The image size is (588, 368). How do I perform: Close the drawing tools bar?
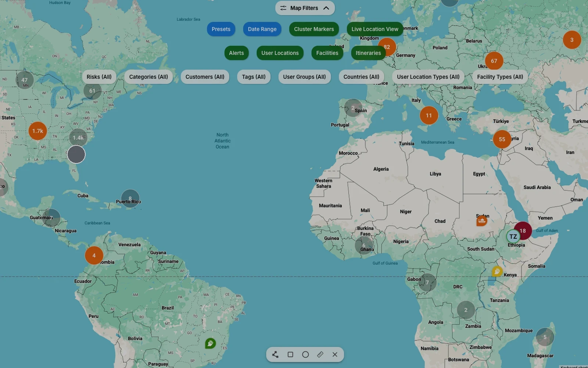(x=335, y=354)
